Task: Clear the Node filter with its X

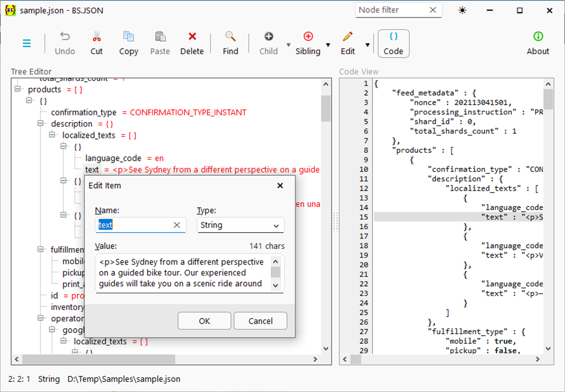Action: point(433,10)
